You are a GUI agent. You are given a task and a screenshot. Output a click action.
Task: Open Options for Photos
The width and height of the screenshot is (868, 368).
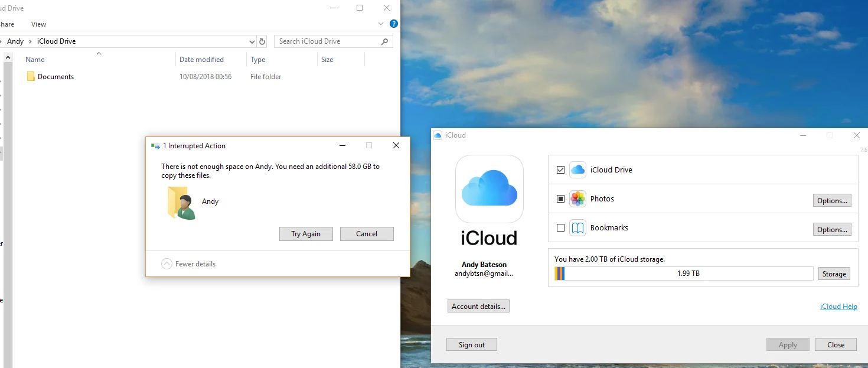tap(832, 200)
